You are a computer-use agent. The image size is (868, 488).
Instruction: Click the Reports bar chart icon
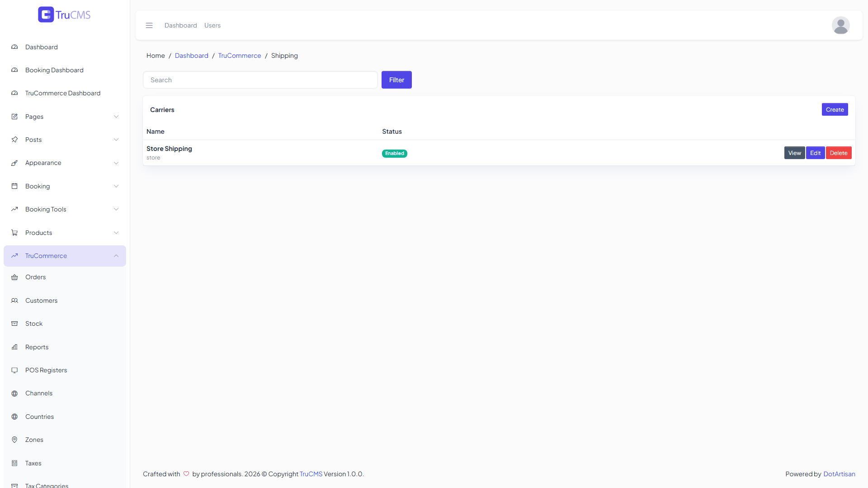[14, 347]
